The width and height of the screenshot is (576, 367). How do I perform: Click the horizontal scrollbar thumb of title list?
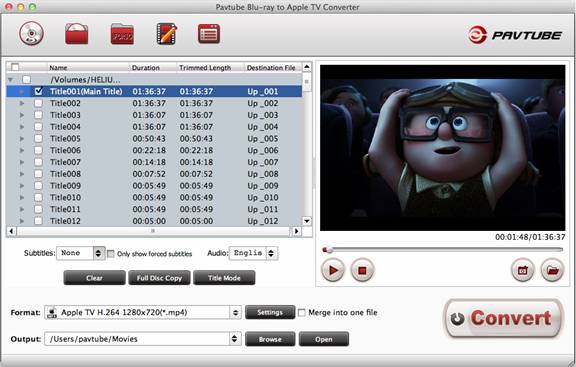pyautogui.click(x=153, y=231)
